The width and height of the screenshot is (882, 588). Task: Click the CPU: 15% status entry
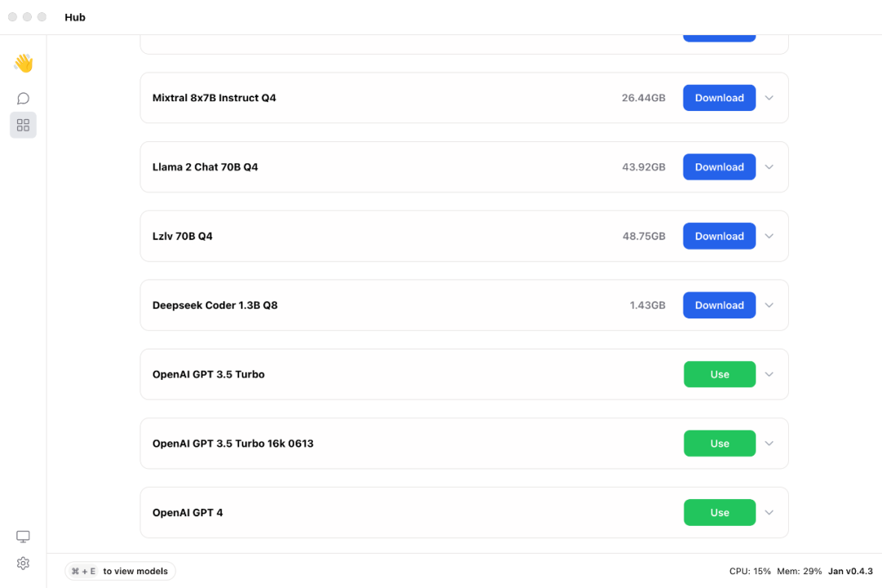click(x=750, y=571)
